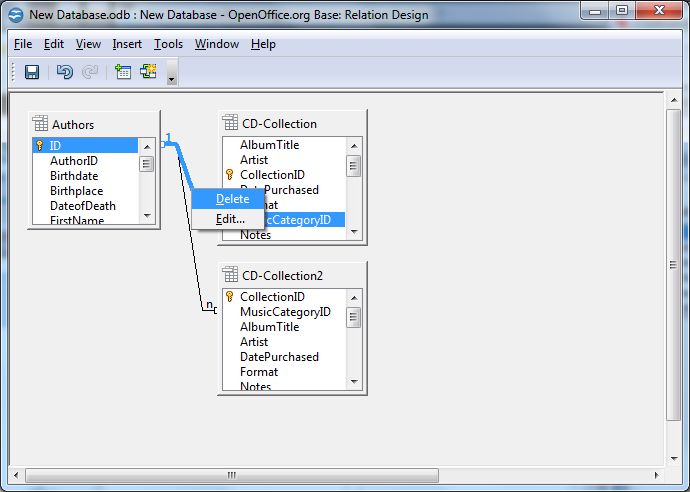This screenshot has height=492, width=690.
Task: Open the Insert menu
Action: point(127,44)
